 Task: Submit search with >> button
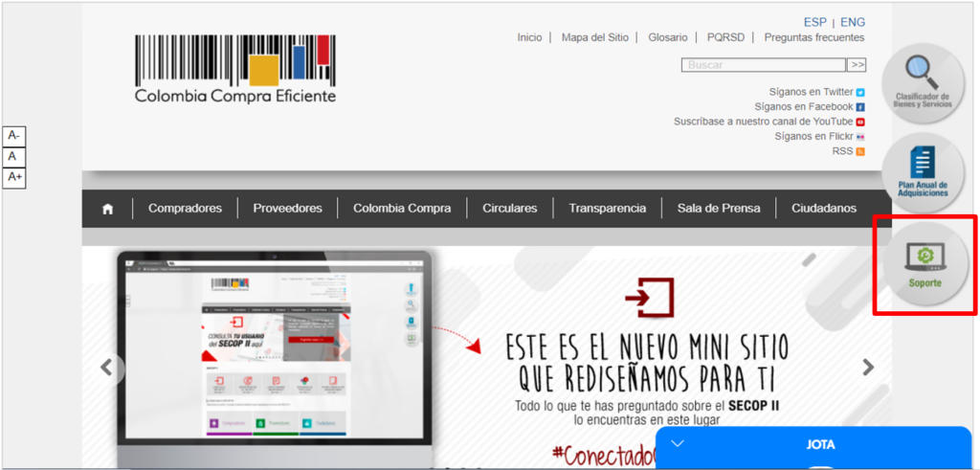[x=857, y=65]
